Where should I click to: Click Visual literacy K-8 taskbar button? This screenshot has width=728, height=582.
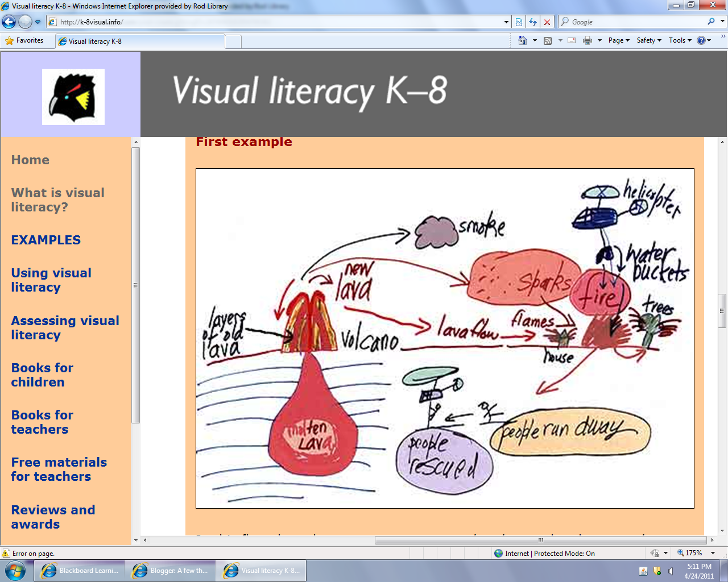click(x=261, y=571)
